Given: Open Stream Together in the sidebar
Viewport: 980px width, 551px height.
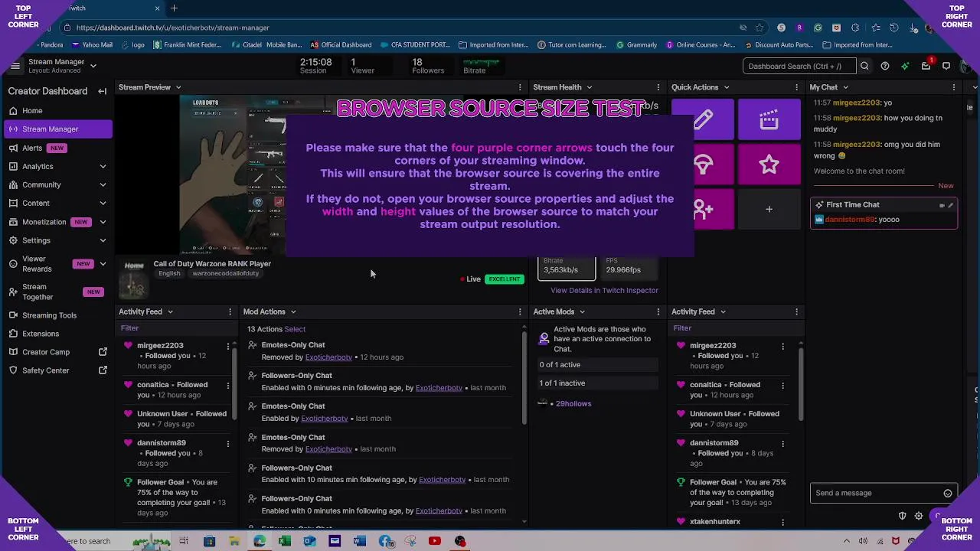Looking at the screenshot, I should (57, 292).
